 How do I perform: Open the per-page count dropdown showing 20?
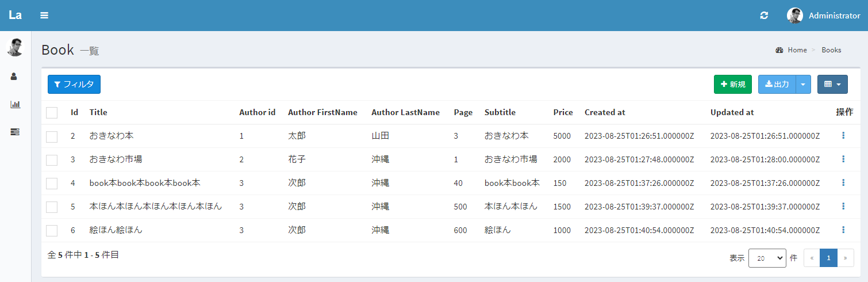click(767, 258)
